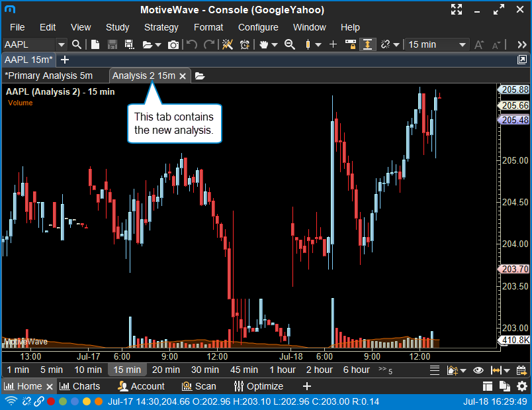Click the Save As icon
Viewport: 532px width, 410px height.
129,44
